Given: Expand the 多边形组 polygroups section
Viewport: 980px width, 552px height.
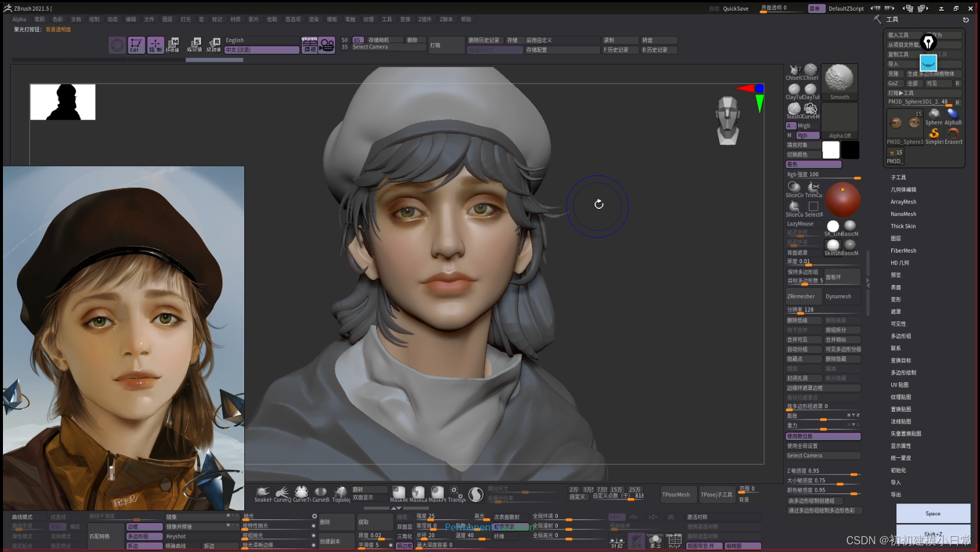Looking at the screenshot, I should [x=901, y=336].
